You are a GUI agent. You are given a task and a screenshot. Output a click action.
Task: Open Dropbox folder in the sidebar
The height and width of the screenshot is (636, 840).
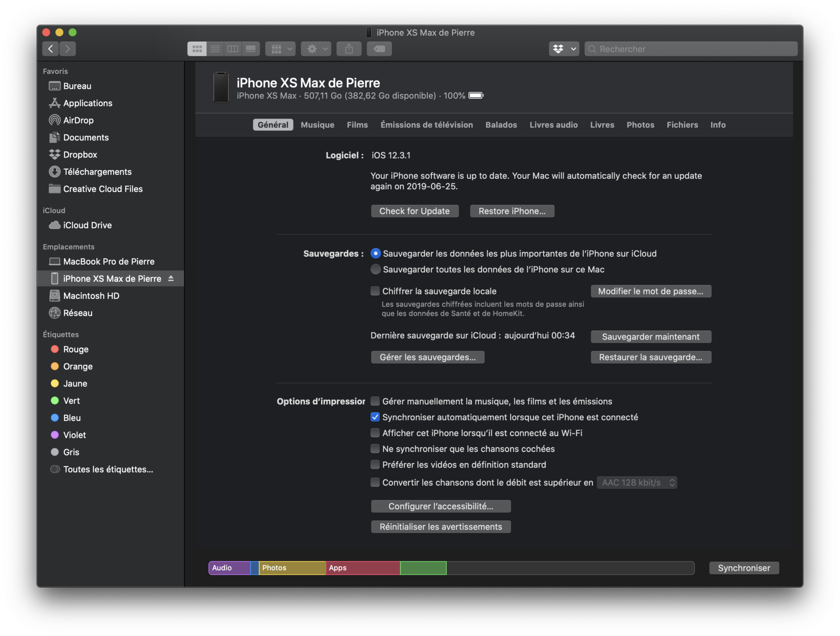tap(73, 154)
